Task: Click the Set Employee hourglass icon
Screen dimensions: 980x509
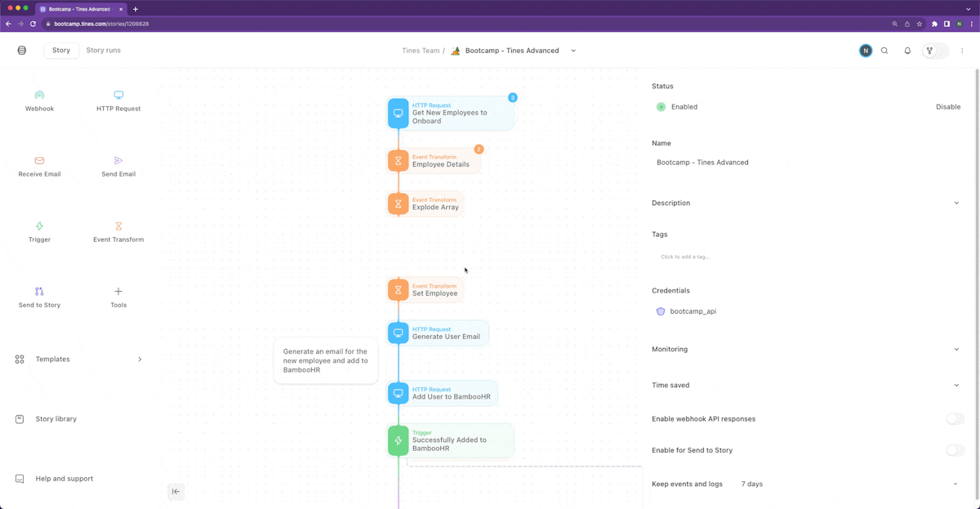Action: (x=399, y=290)
